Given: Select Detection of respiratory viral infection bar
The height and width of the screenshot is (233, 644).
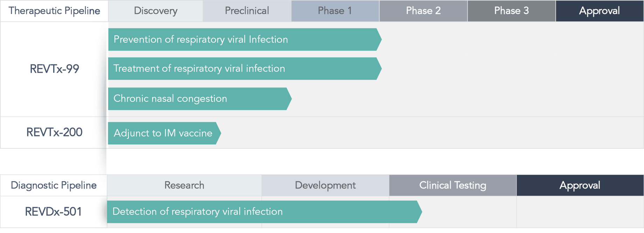Looking at the screenshot, I should (264, 212).
